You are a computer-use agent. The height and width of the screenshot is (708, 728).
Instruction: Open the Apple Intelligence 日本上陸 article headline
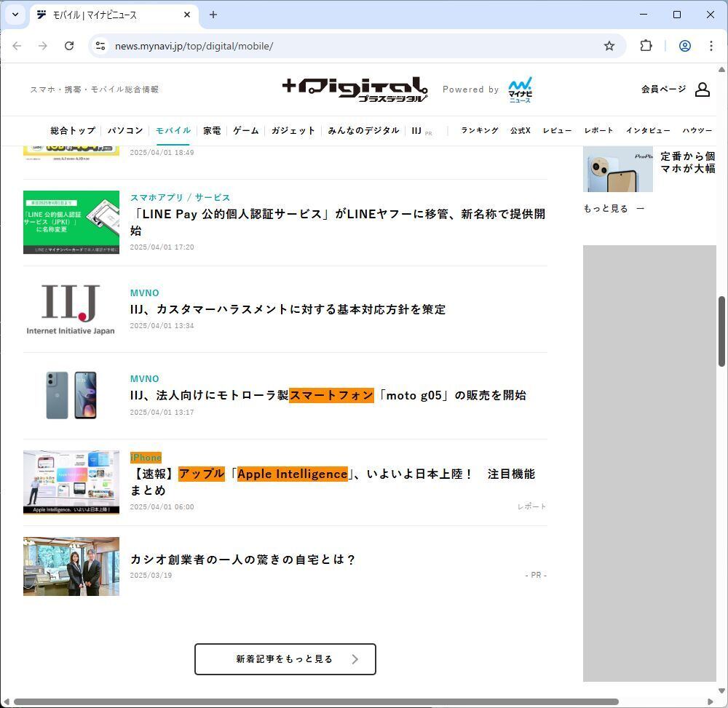point(333,482)
